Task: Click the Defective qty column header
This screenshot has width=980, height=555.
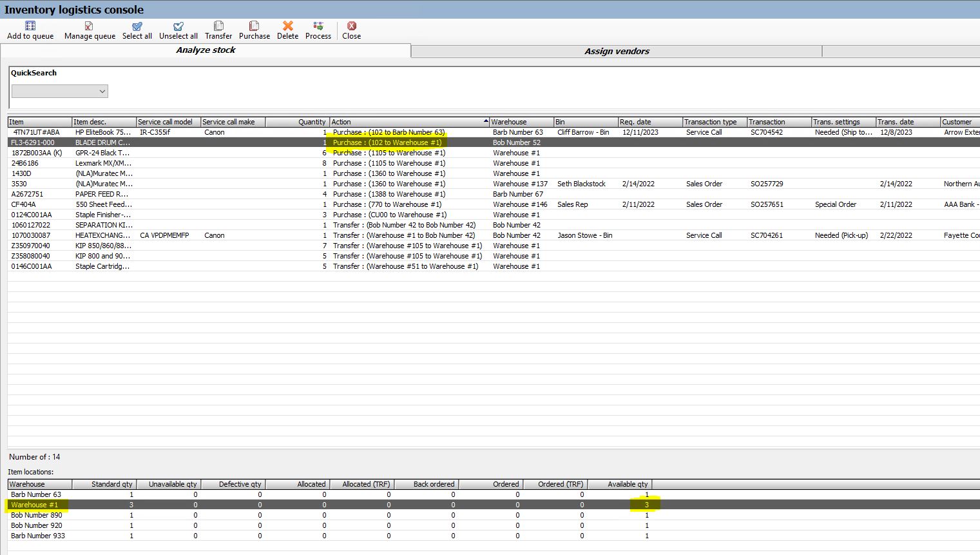Action: [233, 484]
